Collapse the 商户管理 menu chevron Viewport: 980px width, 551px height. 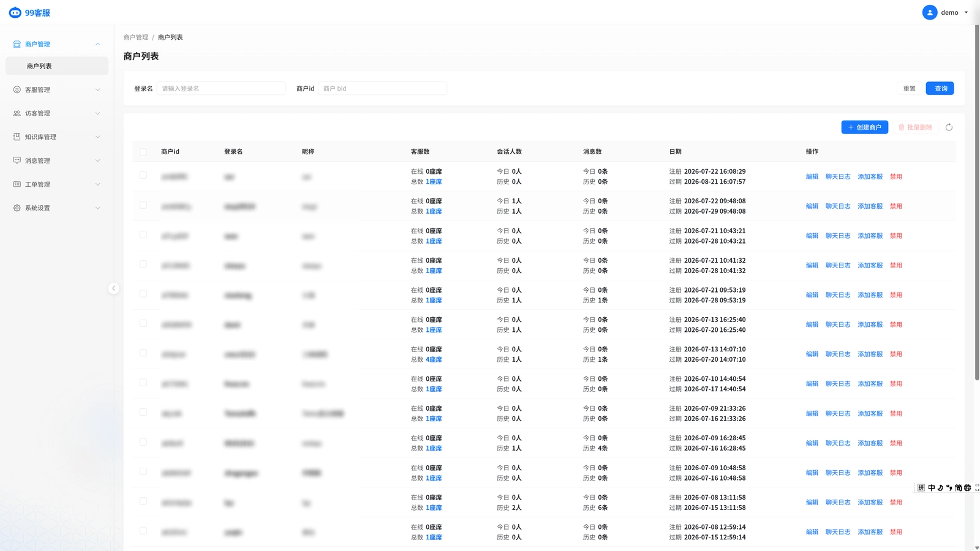point(97,44)
